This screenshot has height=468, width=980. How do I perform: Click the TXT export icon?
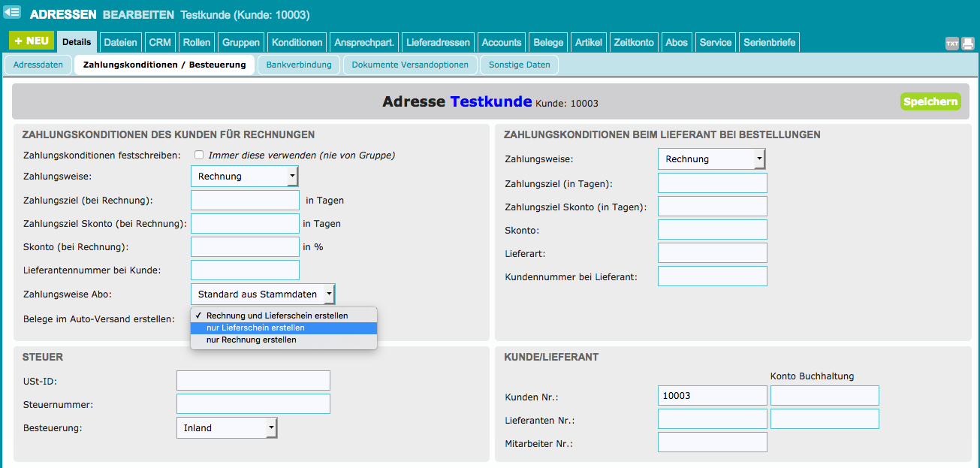coord(951,44)
